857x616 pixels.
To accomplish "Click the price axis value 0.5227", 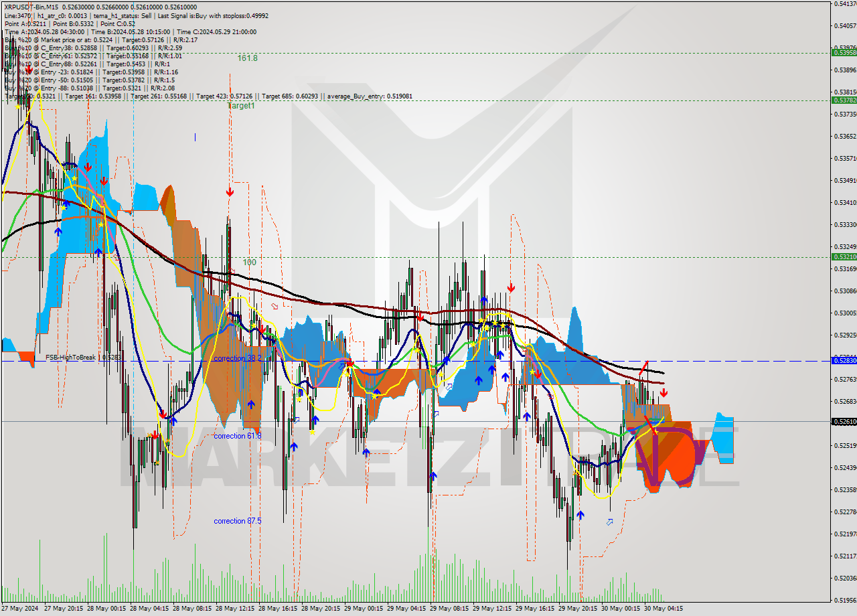I will pos(845,512).
